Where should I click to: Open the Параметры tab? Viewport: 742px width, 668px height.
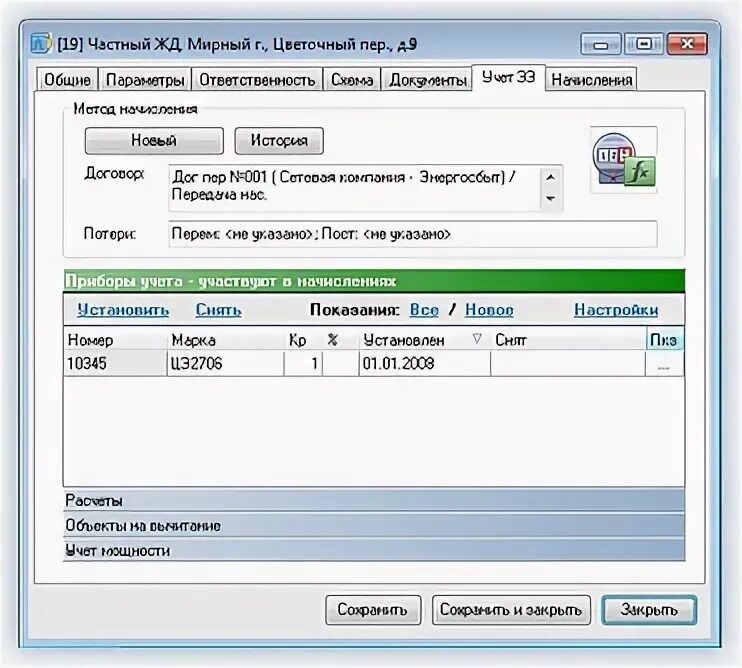click(x=145, y=79)
